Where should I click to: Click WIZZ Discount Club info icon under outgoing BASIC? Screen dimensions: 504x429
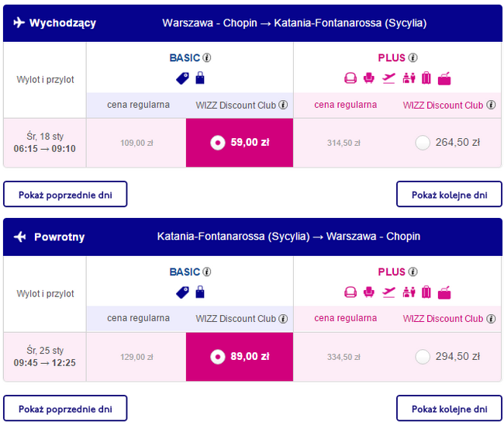(283, 105)
